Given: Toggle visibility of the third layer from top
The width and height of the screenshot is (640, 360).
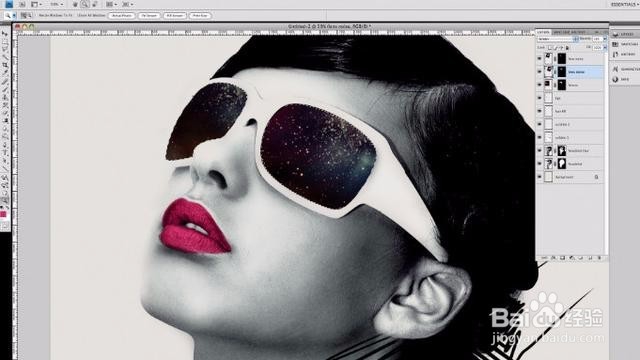Looking at the screenshot, I should click(x=540, y=85).
